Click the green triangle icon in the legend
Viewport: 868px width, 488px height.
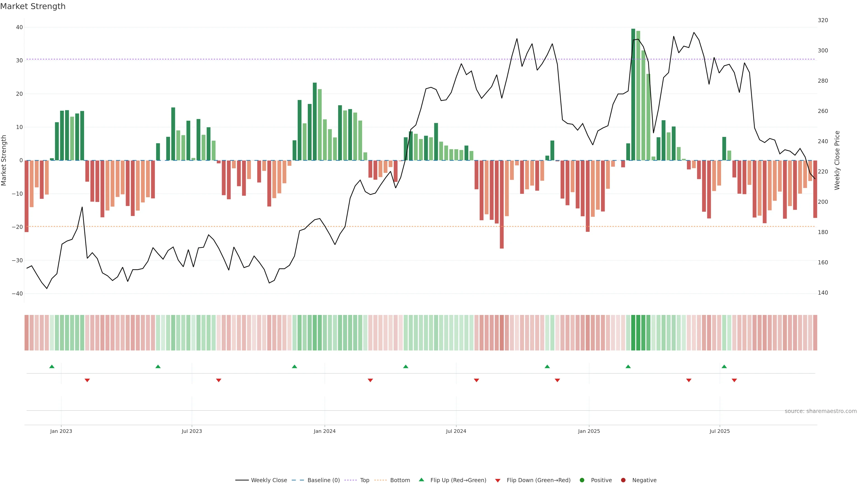[421, 480]
